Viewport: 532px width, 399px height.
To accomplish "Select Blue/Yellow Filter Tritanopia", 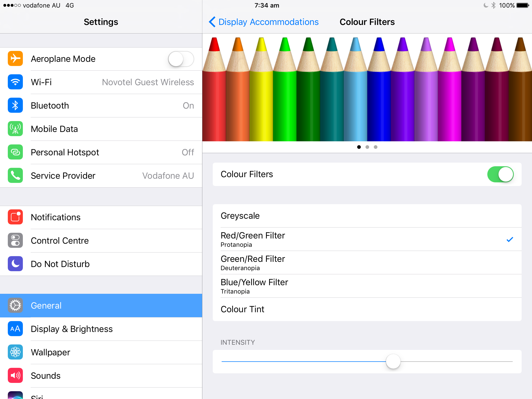I will (x=367, y=286).
